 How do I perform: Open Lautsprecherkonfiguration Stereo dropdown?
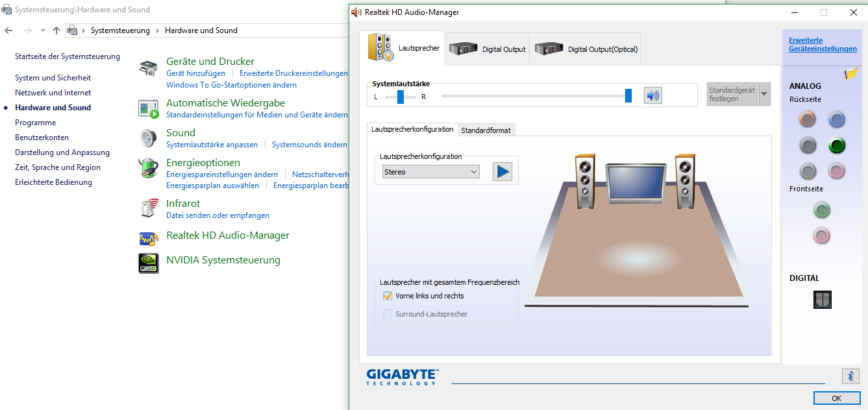[x=431, y=172]
